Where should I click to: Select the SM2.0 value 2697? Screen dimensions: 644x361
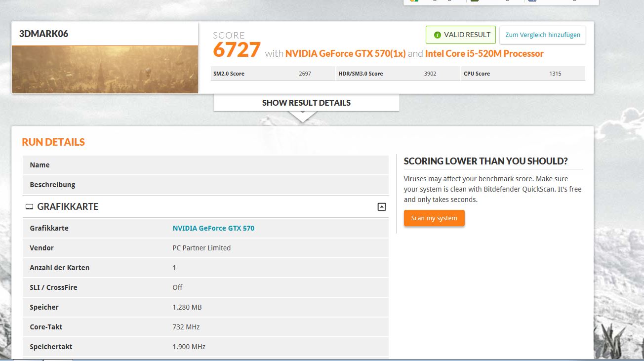(x=305, y=74)
